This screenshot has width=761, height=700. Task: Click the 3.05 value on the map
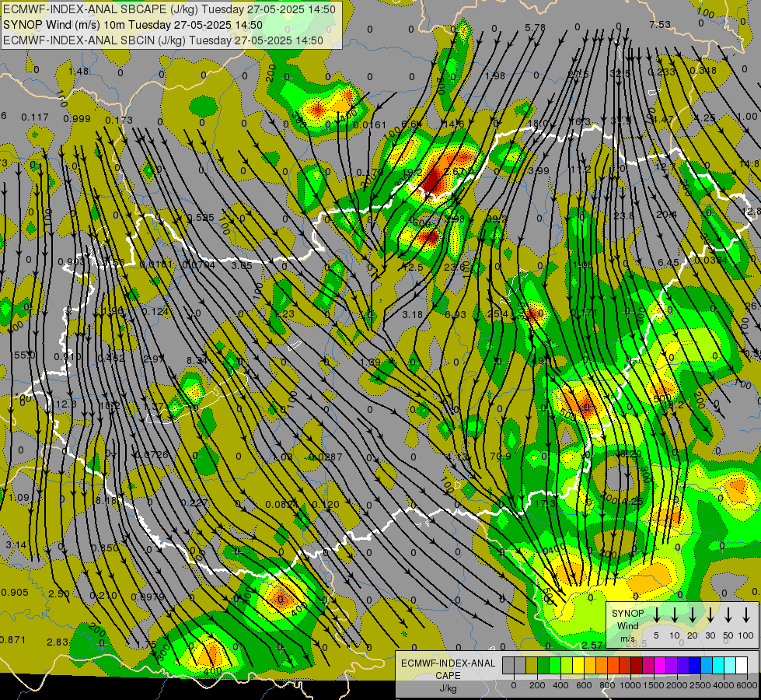(x=241, y=266)
